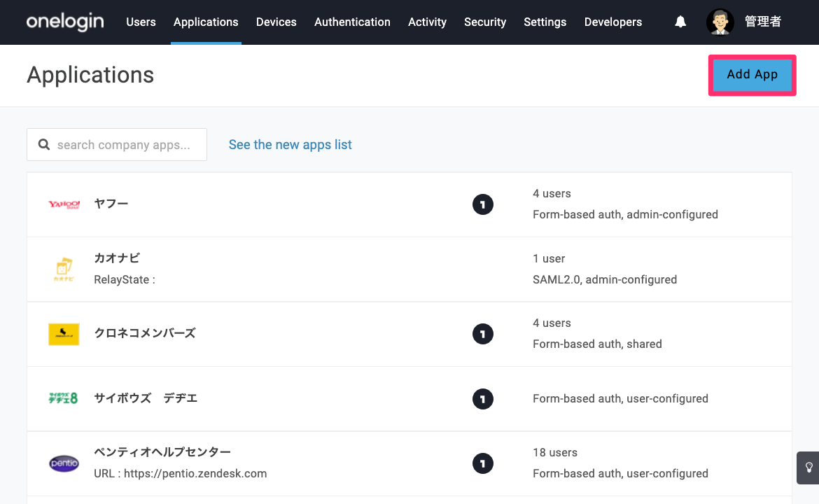Click the badge on ペンティオヘルプセンター row
The image size is (819, 504).
482,463
